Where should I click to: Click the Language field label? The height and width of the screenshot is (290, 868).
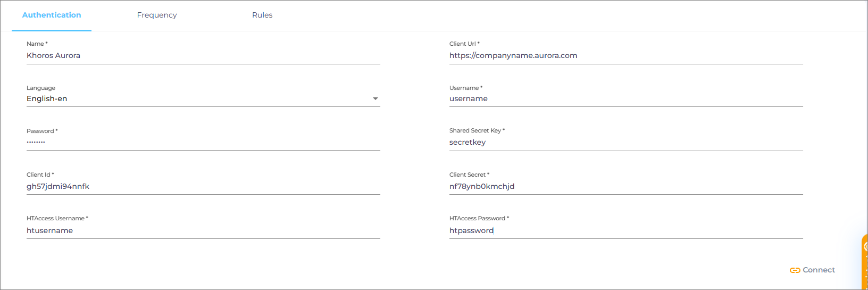(x=41, y=88)
